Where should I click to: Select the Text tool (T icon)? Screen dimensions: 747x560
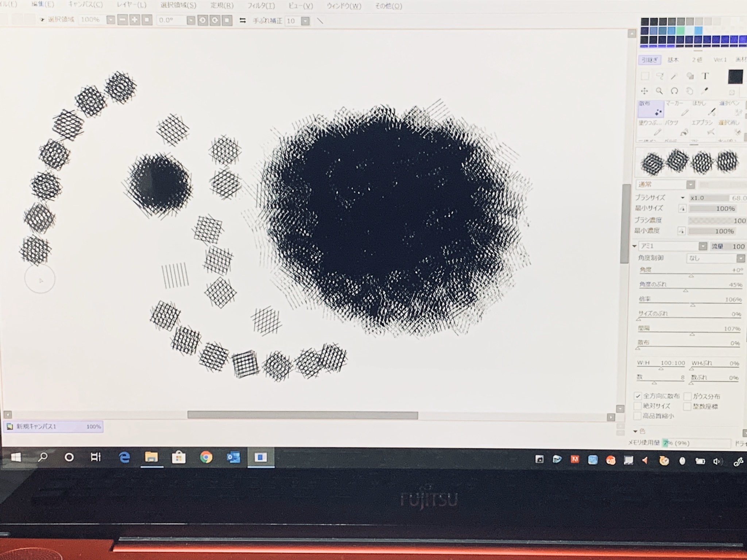[705, 76]
